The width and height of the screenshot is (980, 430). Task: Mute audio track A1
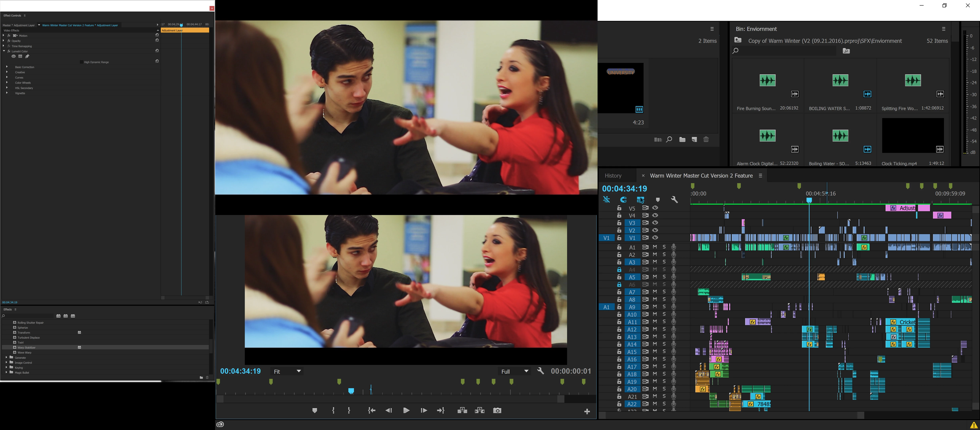coord(655,247)
